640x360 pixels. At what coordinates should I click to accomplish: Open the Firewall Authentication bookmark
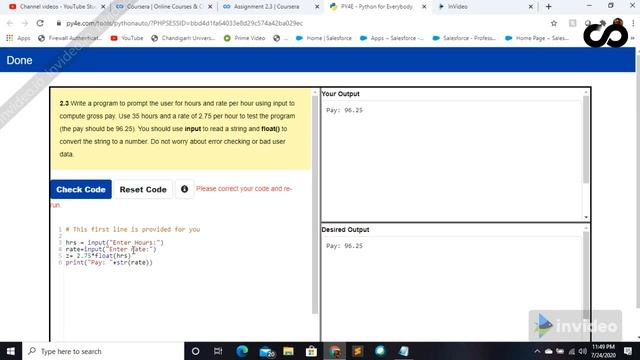(x=70, y=38)
